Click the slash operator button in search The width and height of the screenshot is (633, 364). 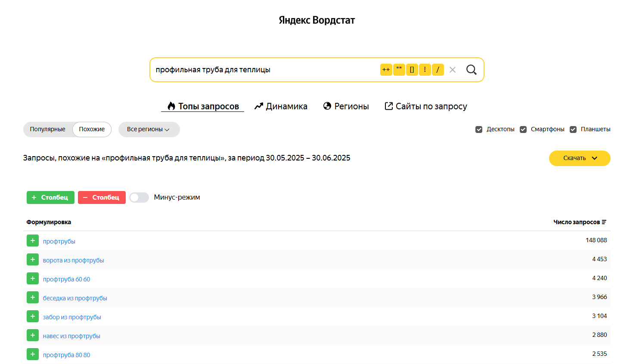click(438, 70)
